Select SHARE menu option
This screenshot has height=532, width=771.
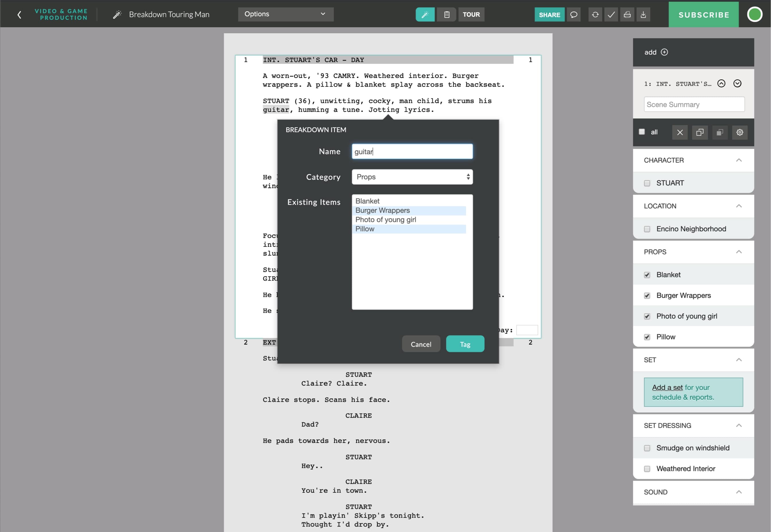click(549, 15)
